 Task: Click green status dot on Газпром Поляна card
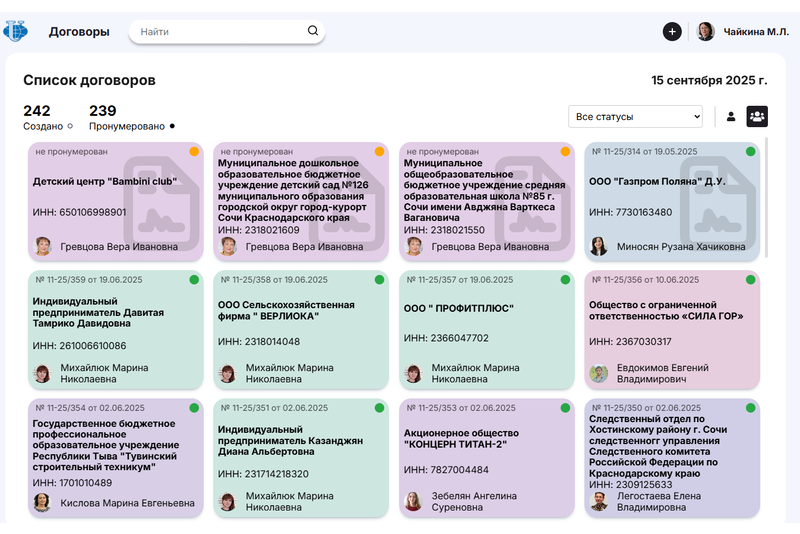pos(751,151)
